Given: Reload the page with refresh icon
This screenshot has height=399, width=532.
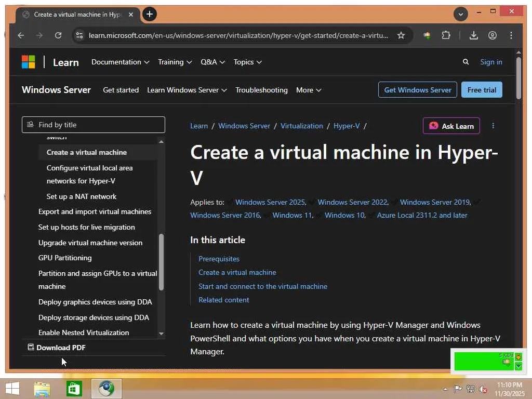Looking at the screenshot, I should click(58, 35).
